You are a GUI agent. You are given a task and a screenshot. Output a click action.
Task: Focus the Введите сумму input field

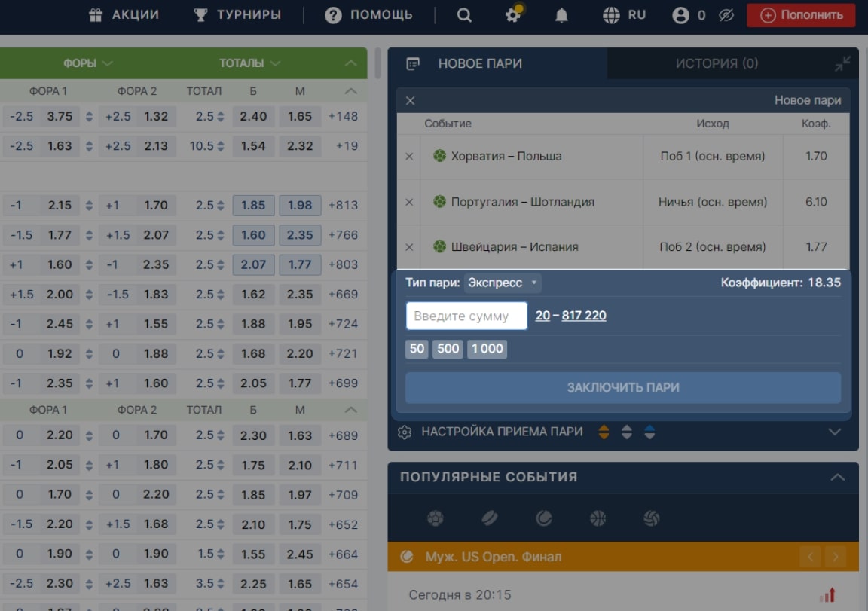coord(466,316)
